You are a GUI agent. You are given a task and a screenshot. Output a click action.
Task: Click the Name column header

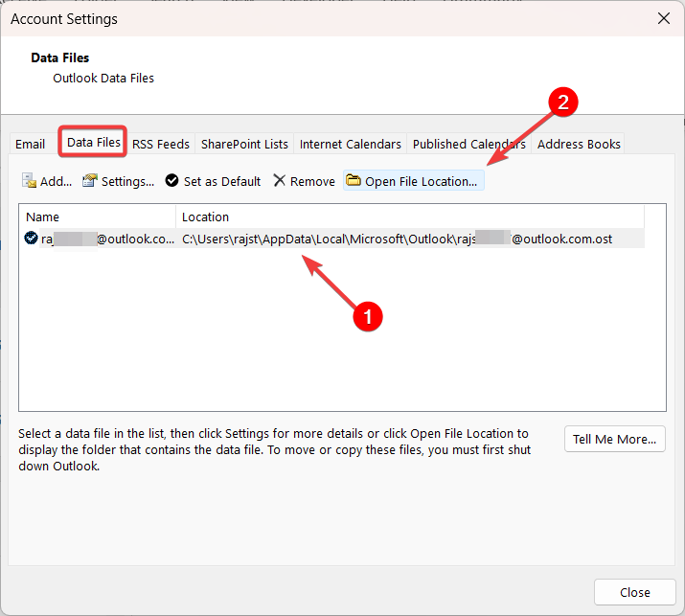coord(98,217)
